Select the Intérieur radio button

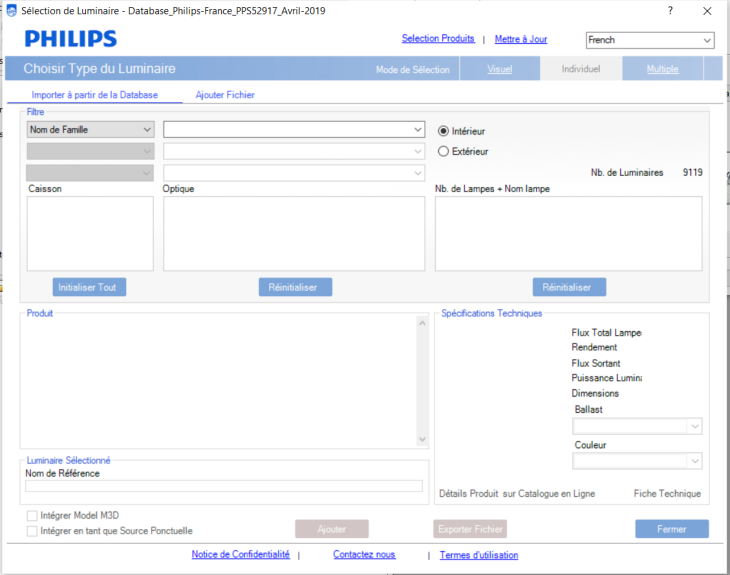[x=444, y=131]
